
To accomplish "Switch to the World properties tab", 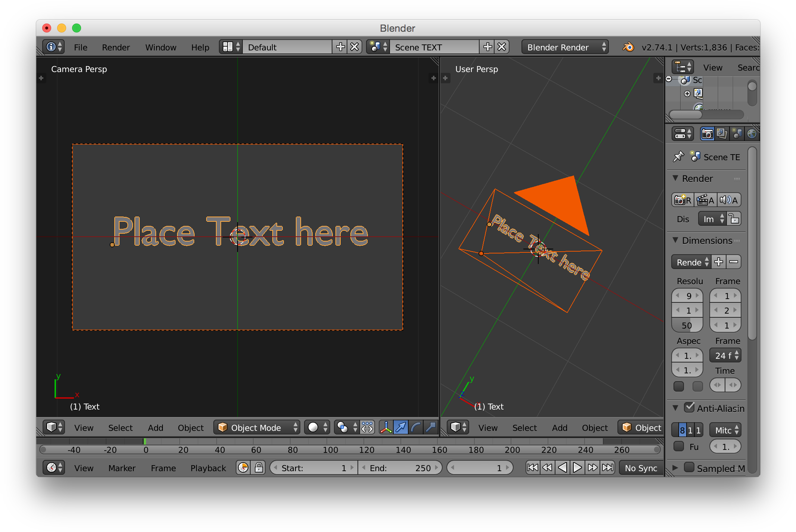I will (x=752, y=134).
